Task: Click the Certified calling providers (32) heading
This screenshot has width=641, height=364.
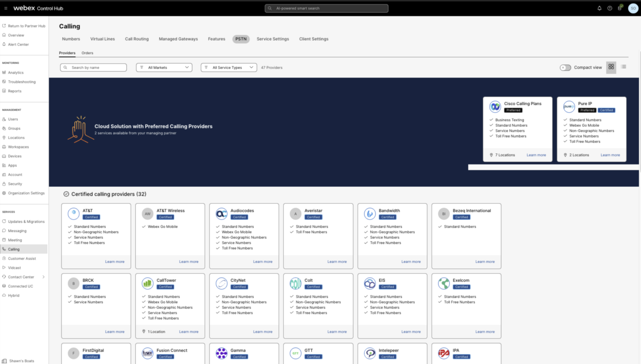Action: coord(109,194)
